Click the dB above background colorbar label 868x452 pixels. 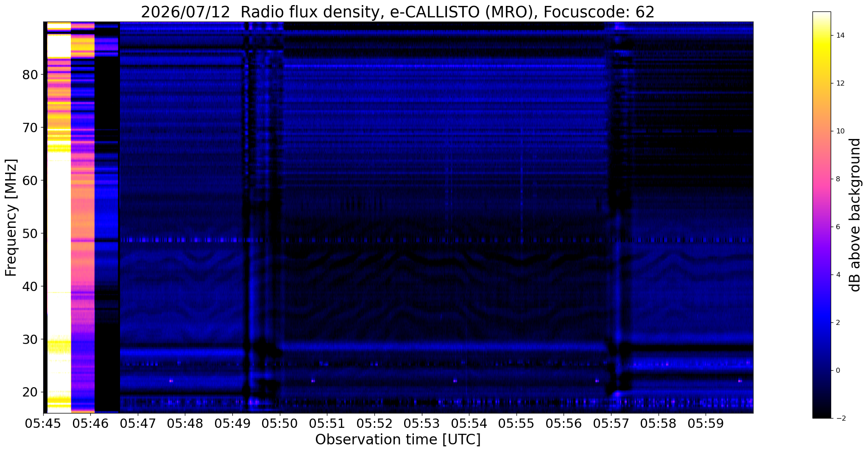(x=855, y=215)
